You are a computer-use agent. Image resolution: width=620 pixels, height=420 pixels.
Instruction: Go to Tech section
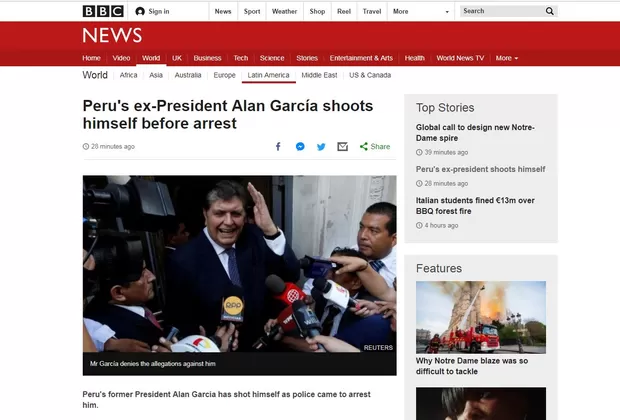click(240, 58)
